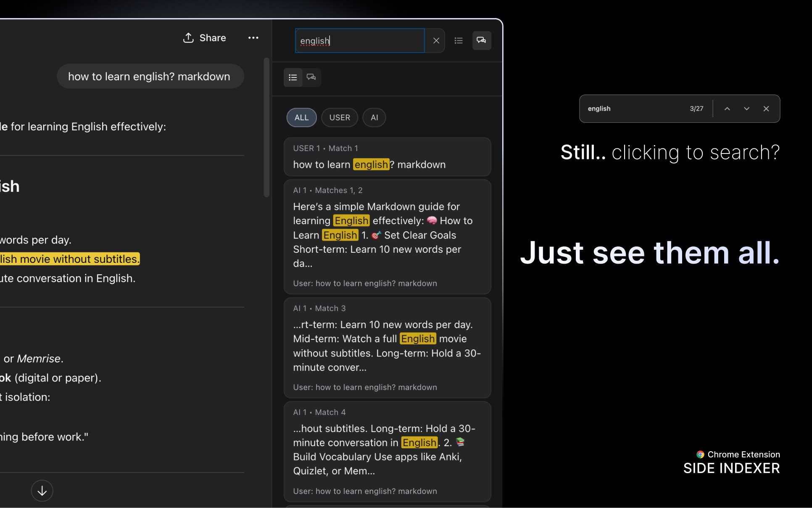Viewport: 812px width, 508px height.
Task: Select the USER 1 Match 1 result card
Action: [387, 157]
